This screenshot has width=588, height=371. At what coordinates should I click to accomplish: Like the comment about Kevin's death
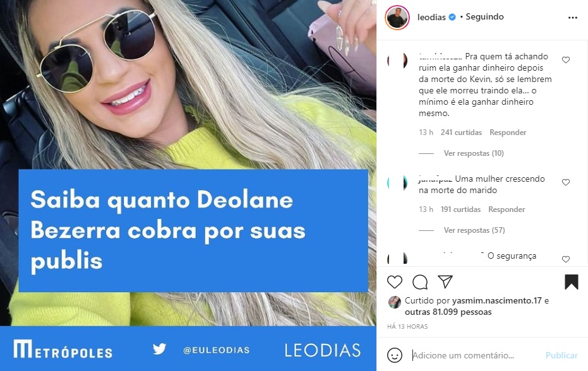(x=566, y=60)
